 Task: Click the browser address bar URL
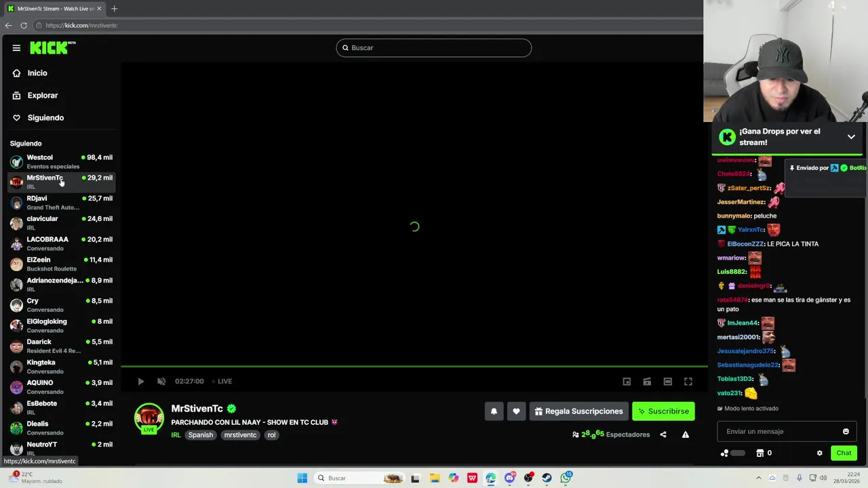[81, 26]
